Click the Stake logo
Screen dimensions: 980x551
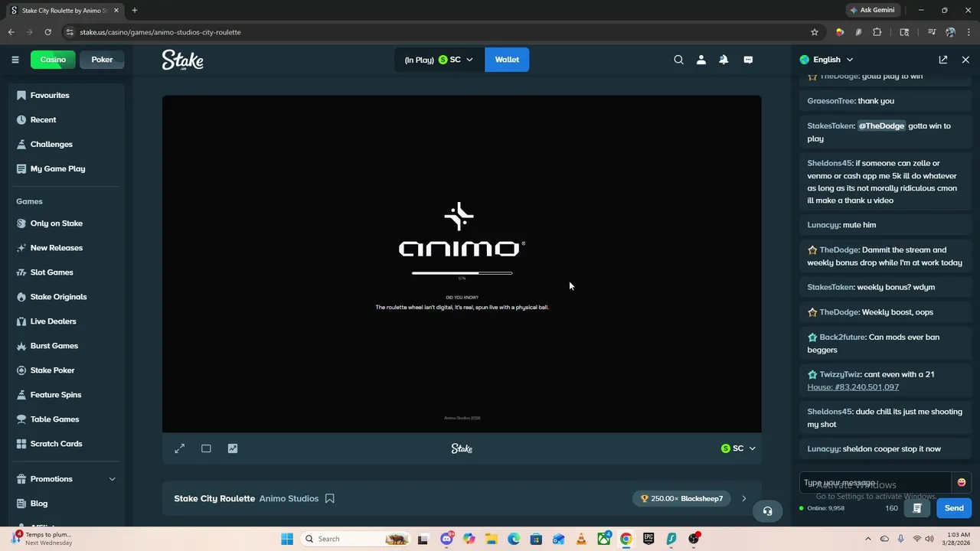(182, 60)
